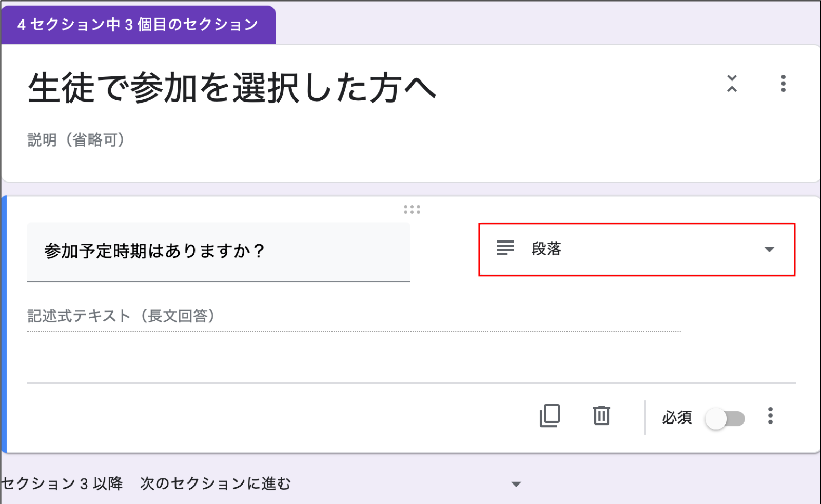The width and height of the screenshot is (821, 504).
Task: Click the section title 生徒で参加を選択した方へ
Action: click(232, 88)
